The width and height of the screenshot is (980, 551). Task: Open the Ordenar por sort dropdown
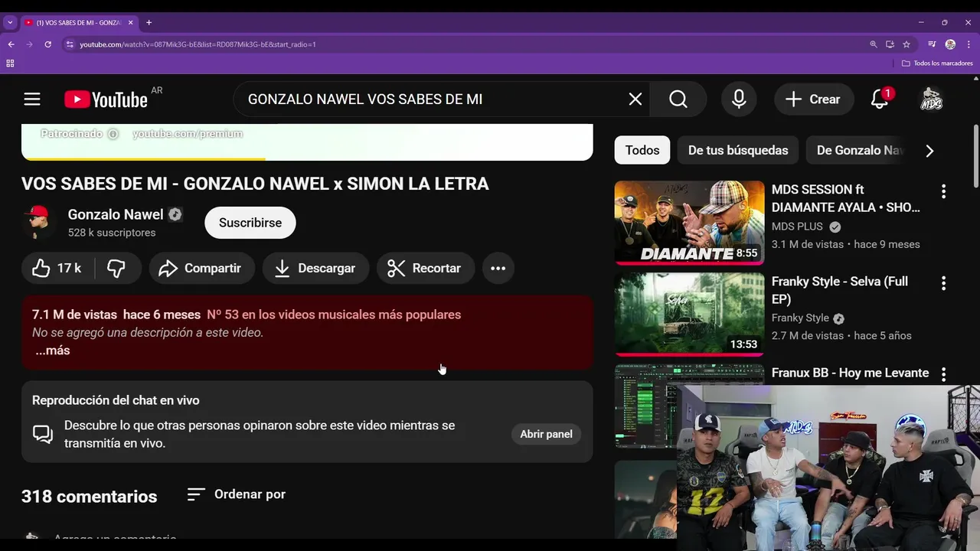click(237, 494)
